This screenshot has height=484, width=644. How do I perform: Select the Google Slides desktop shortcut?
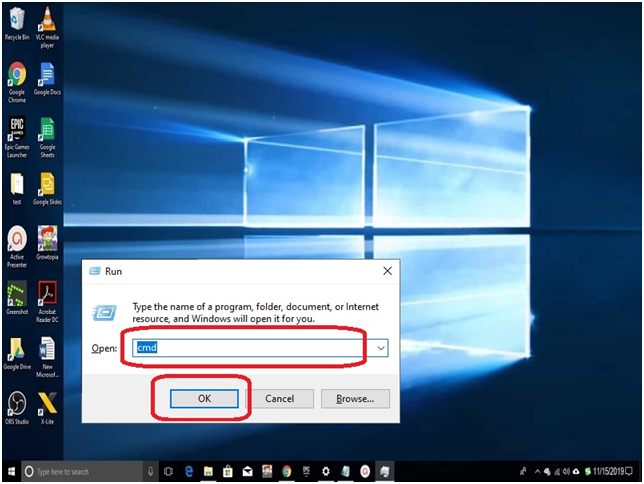47,189
